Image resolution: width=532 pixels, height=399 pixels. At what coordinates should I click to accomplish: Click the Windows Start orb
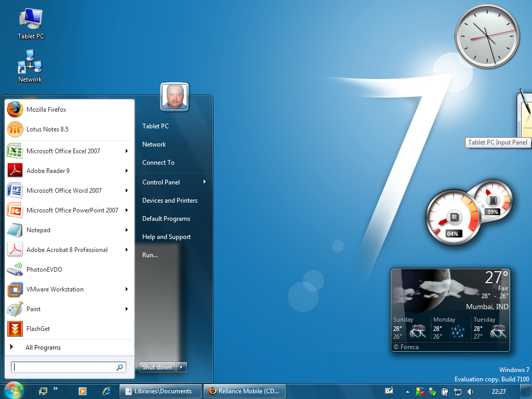(14, 391)
